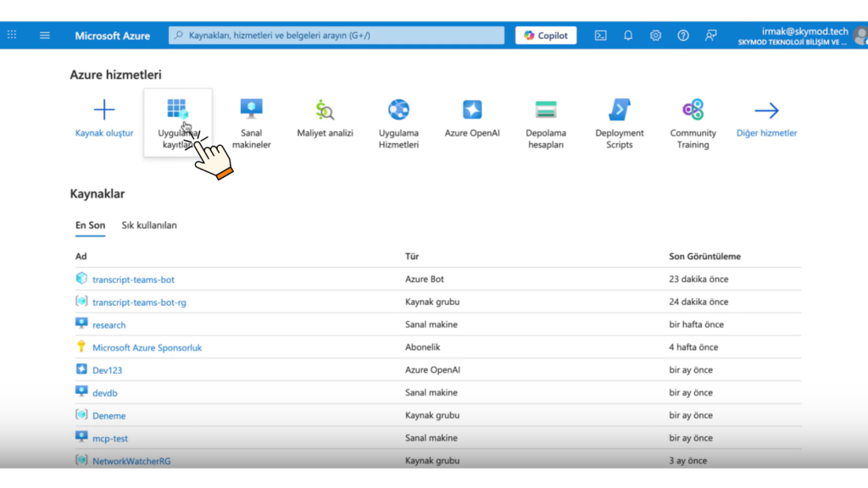This screenshot has height=488, width=868.
Task: Open the Sanal makineler service icon
Action: tap(252, 108)
